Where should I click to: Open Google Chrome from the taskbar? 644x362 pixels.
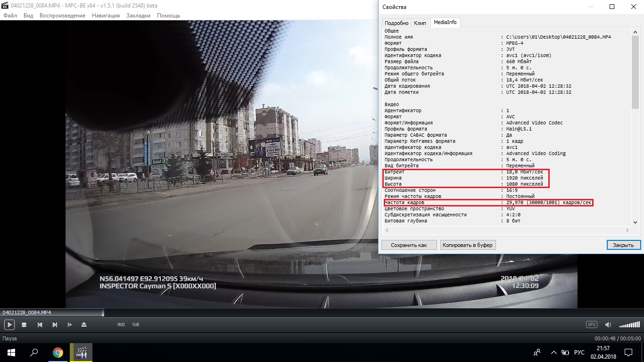58,353
